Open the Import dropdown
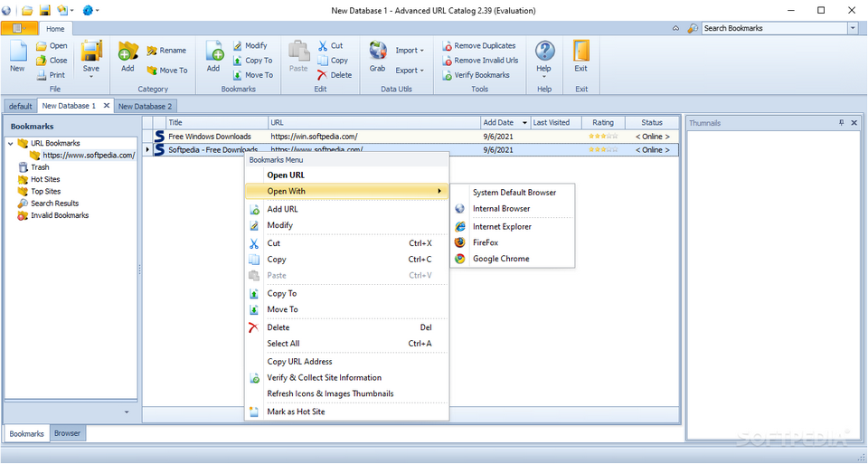The image size is (868, 464). 410,51
